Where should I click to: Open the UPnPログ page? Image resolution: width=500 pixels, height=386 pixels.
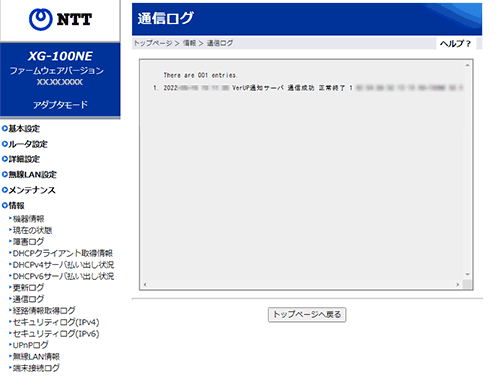point(30,345)
